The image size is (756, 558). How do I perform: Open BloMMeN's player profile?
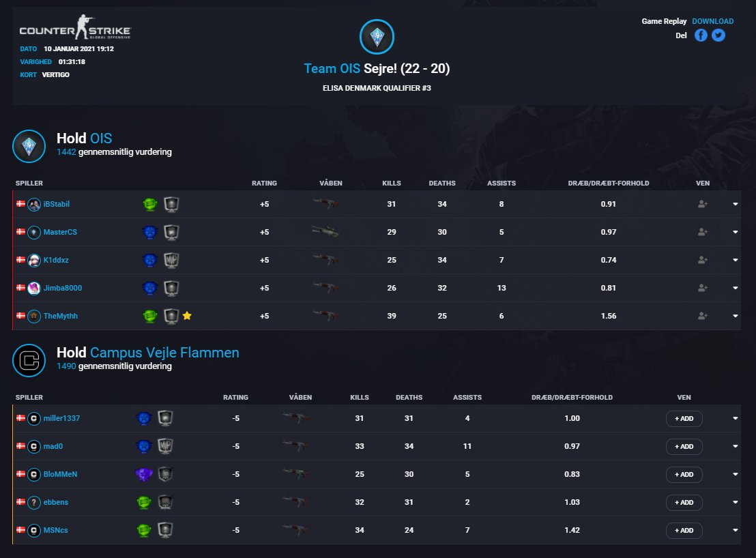pyautogui.click(x=60, y=474)
